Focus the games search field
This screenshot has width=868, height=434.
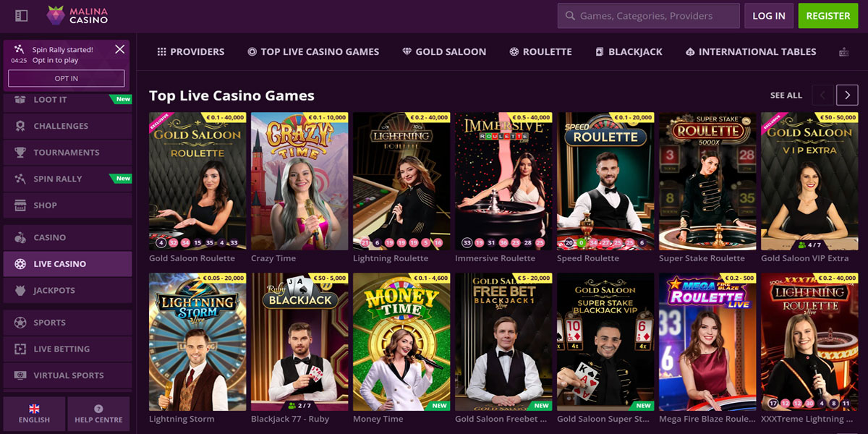click(648, 15)
